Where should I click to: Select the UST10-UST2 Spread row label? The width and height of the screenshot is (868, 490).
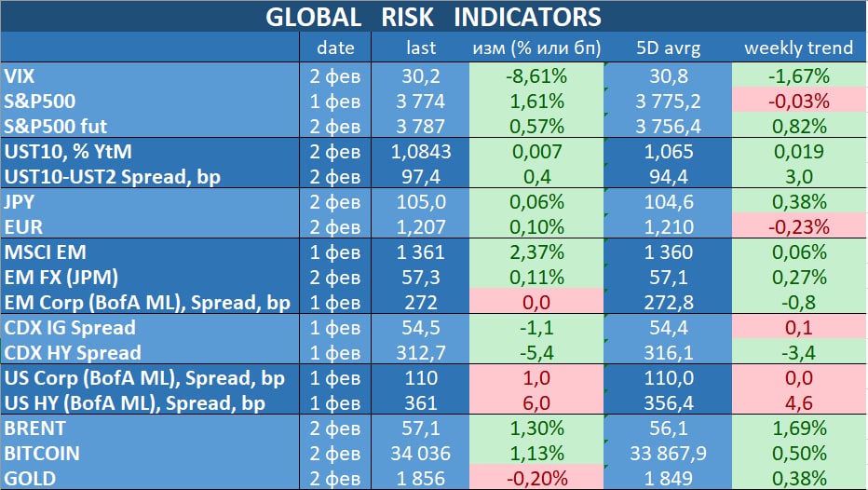click(x=113, y=176)
